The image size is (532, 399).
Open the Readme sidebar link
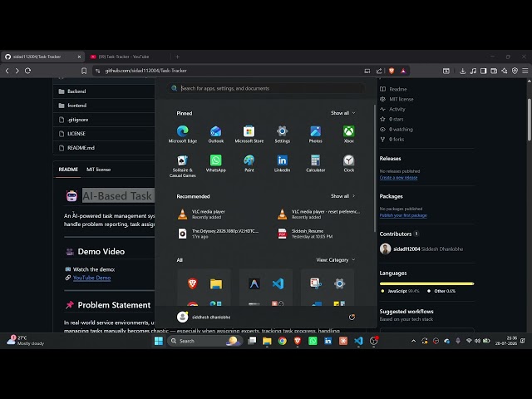(398, 89)
